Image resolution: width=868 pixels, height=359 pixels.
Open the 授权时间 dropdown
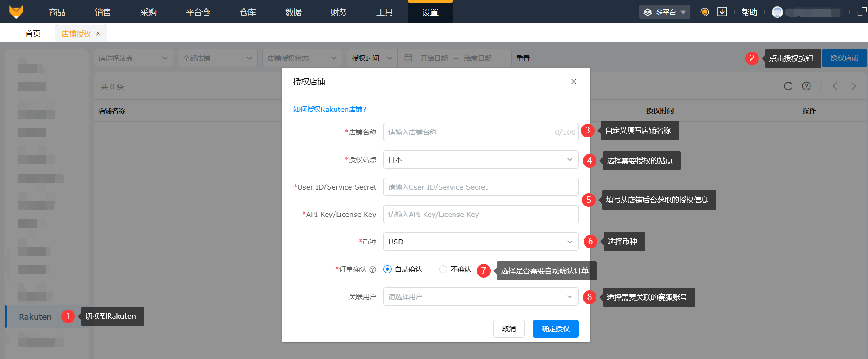(372, 58)
